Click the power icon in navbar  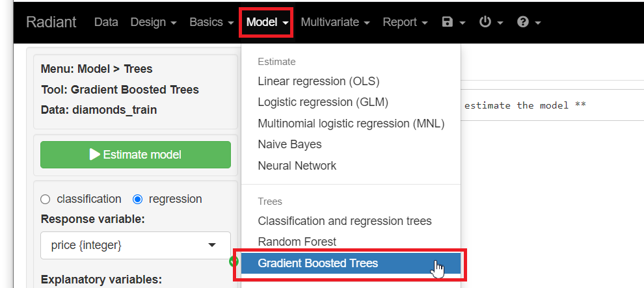[x=485, y=22]
